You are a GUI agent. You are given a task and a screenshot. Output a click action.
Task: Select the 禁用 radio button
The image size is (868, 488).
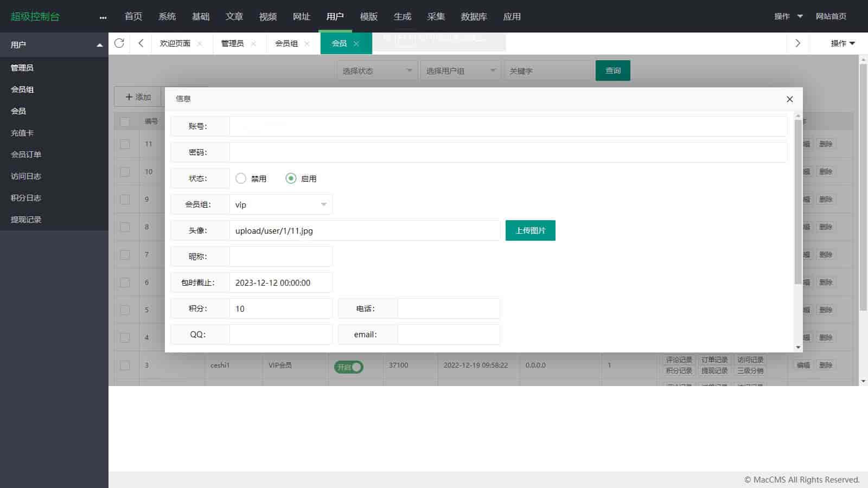[x=241, y=178]
